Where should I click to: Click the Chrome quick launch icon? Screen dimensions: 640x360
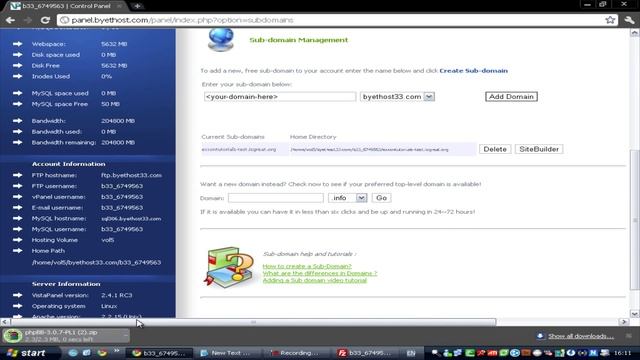pos(102,353)
